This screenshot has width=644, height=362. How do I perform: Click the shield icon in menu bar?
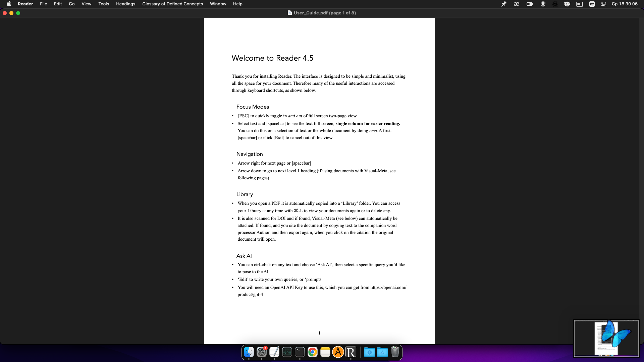coord(543,4)
